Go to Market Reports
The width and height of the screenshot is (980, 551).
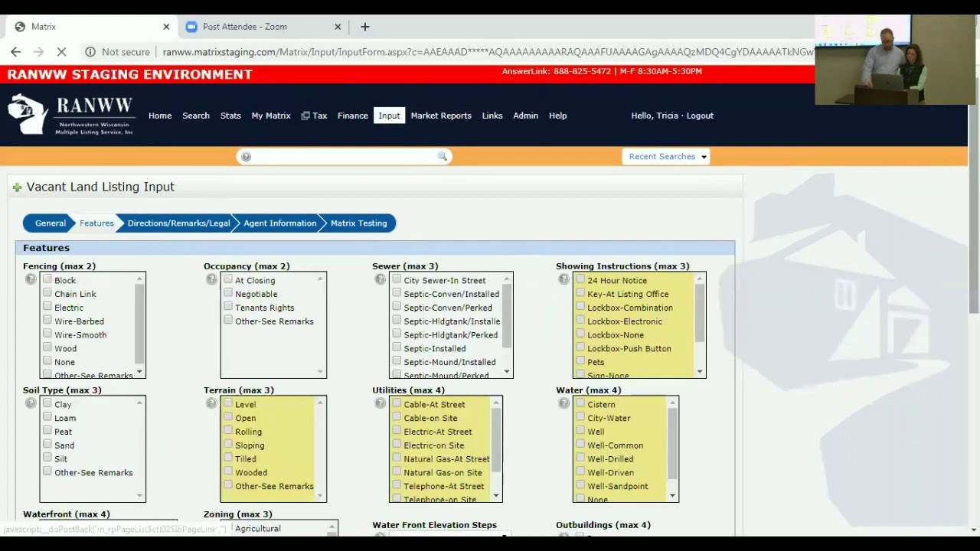tap(441, 116)
